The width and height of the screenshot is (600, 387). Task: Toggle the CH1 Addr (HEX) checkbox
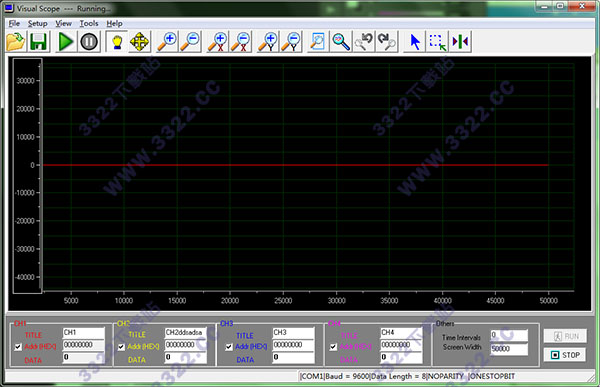pyautogui.click(x=18, y=347)
